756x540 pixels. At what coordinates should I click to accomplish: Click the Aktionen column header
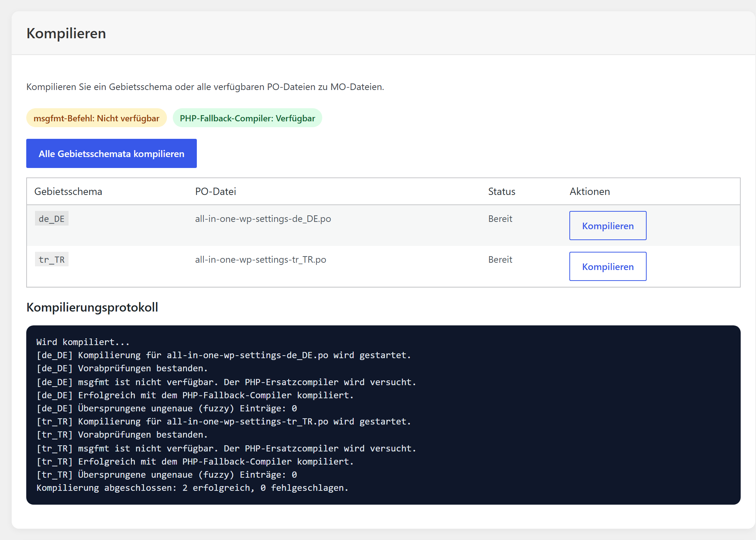[589, 191]
